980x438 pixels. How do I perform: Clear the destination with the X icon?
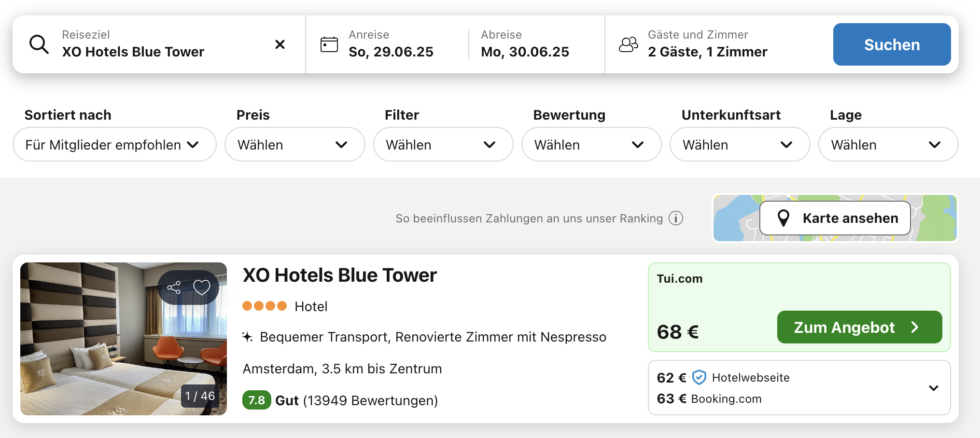click(x=280, y=44)
